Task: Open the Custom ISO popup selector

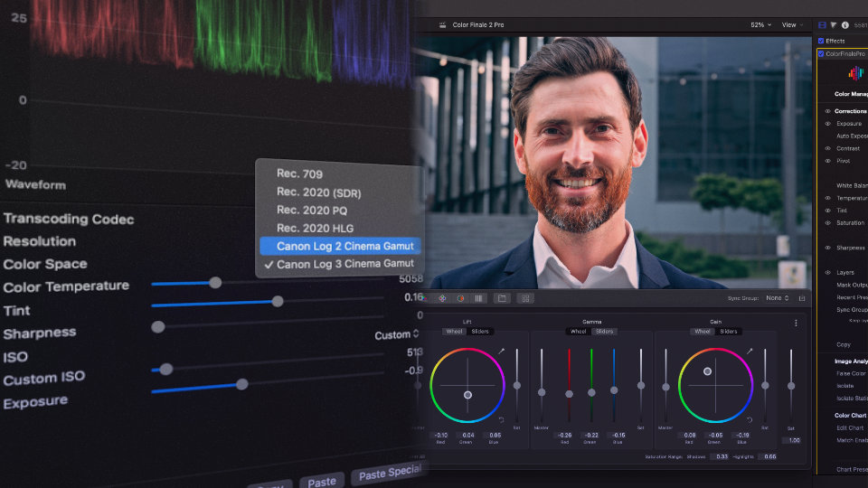Action: click(397, 334)
